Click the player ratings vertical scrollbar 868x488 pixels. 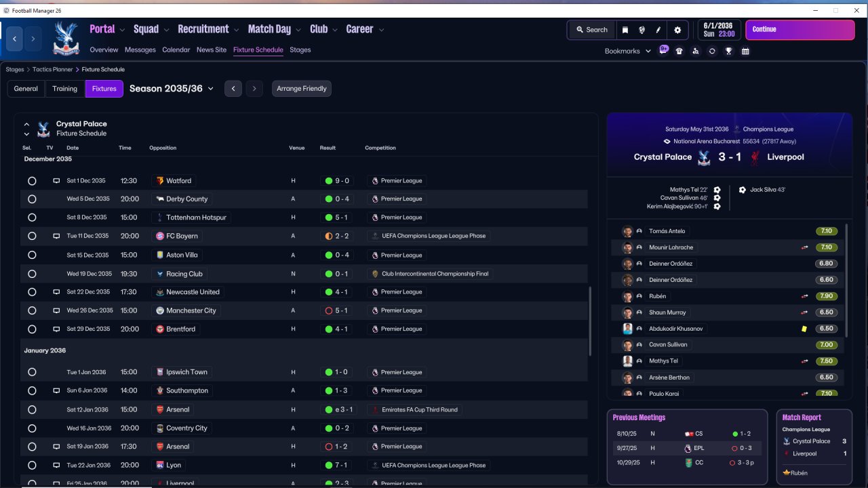pyautogui.click(x=847, y=279)
